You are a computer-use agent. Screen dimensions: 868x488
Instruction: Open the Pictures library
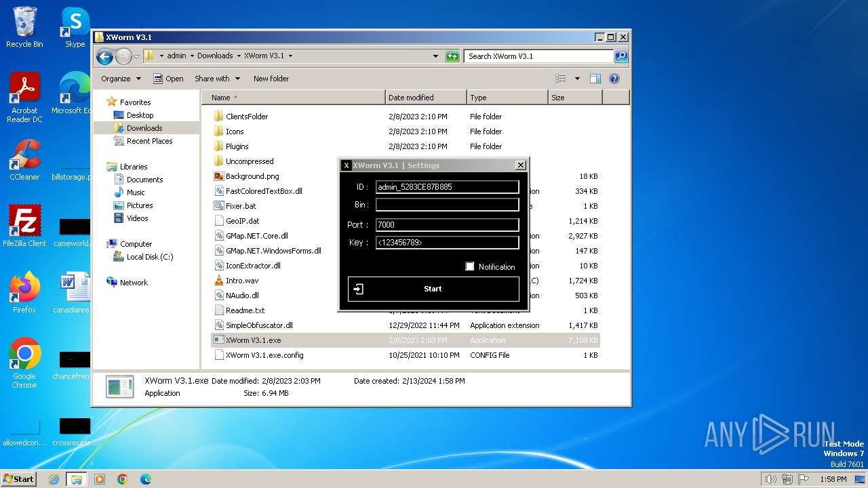(x=140, y=205)
